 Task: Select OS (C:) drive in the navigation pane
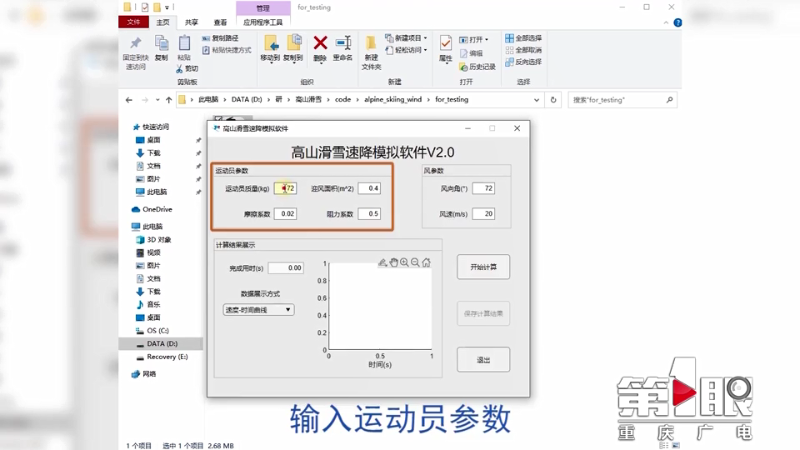[x=153, y=331]
